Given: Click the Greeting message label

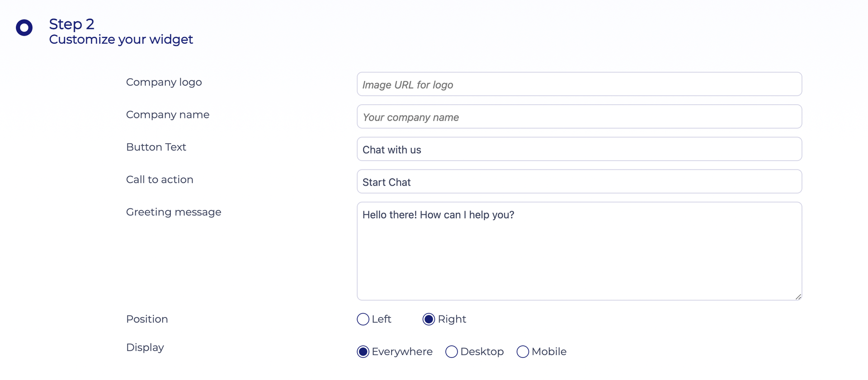Looking at the screenshot, I should (x=174, y=212).
